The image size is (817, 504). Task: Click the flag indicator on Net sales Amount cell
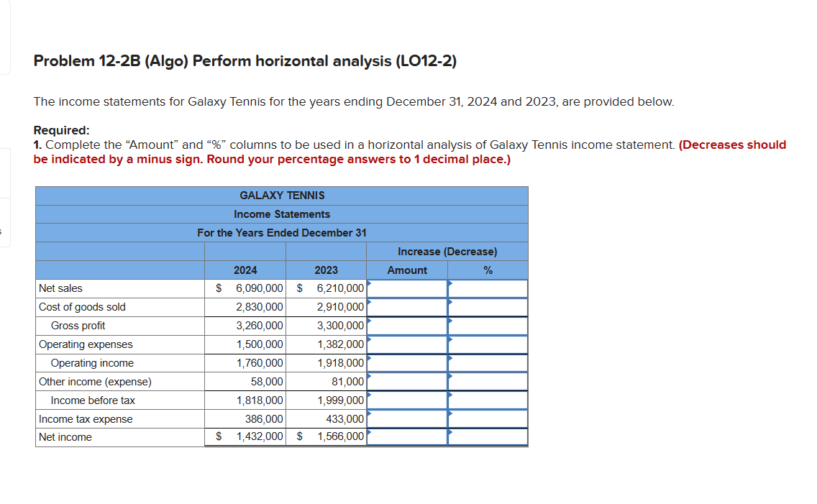tap(368, 284)
